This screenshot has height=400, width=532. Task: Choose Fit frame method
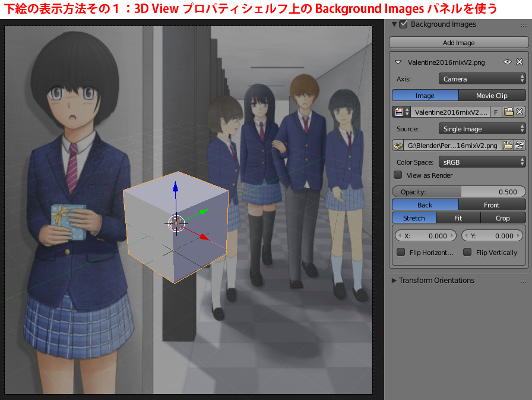458,218
